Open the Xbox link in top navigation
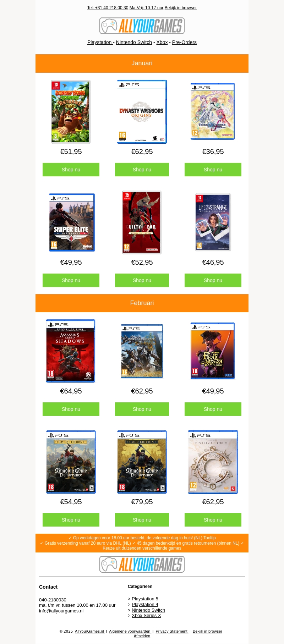 coord(162,42)
